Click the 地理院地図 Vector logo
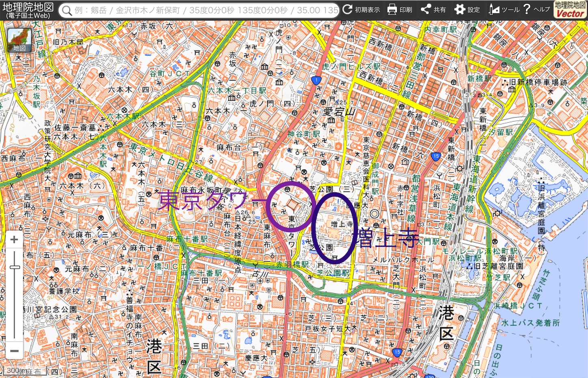The image size is (588, 378). [x=570, y=10]
